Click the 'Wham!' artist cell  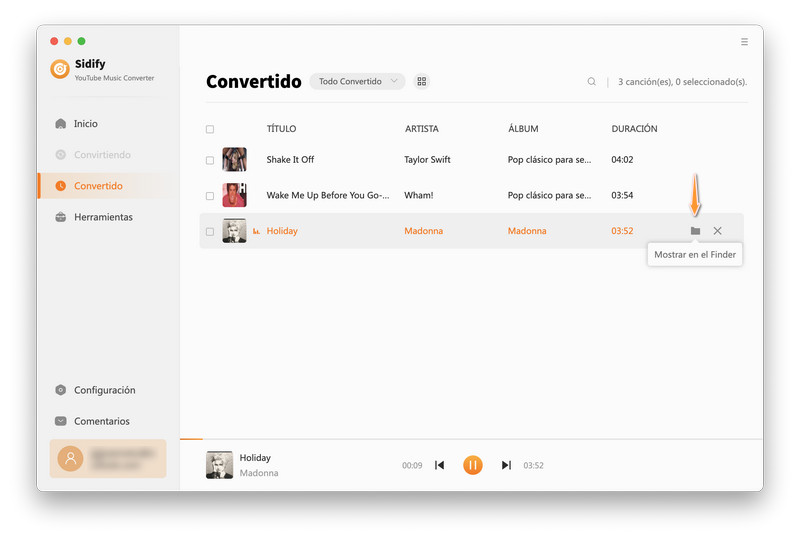point(418,195)
